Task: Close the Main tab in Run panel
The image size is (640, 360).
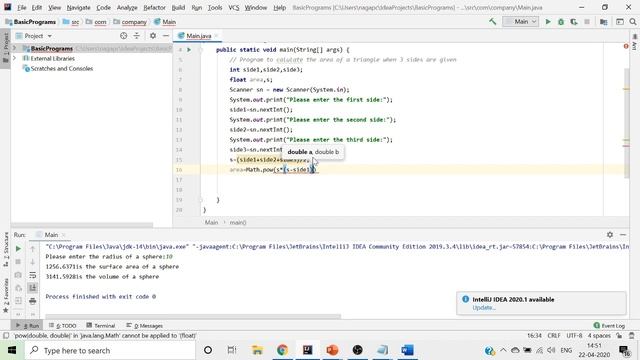Action: point(64,235)
